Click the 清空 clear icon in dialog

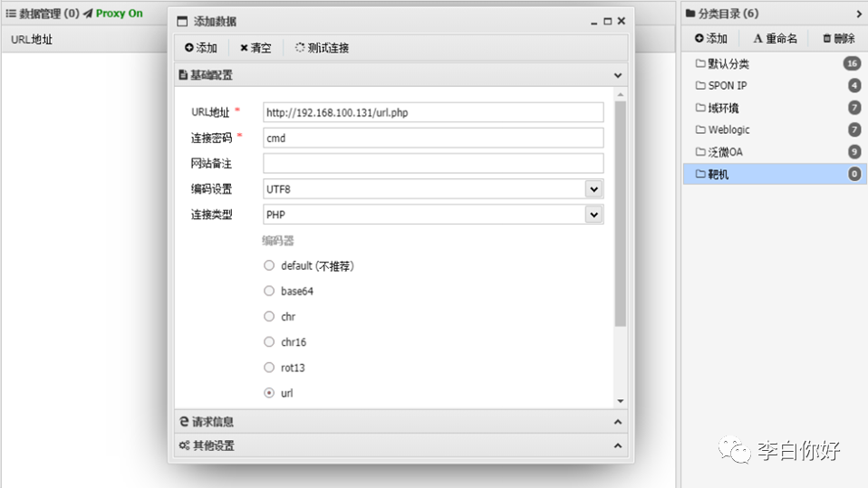click(x=244, y=48)
